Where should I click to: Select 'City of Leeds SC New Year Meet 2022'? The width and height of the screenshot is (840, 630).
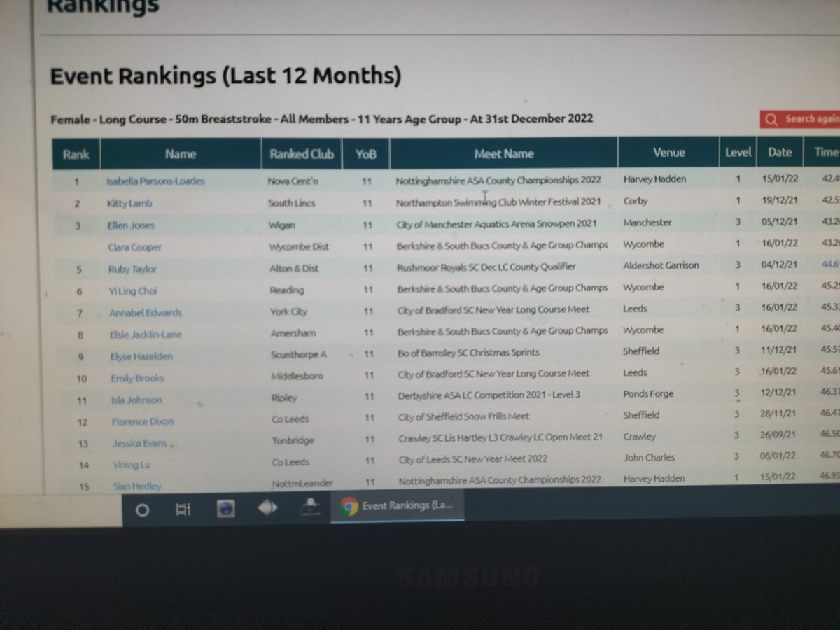(473, 459)
